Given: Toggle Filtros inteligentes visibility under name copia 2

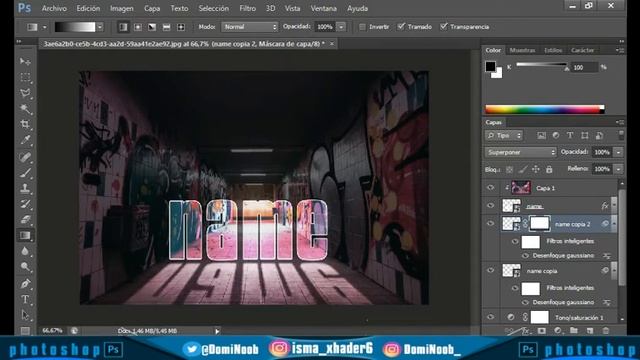Looking at the screenshot, I should (x=515, y=242).
